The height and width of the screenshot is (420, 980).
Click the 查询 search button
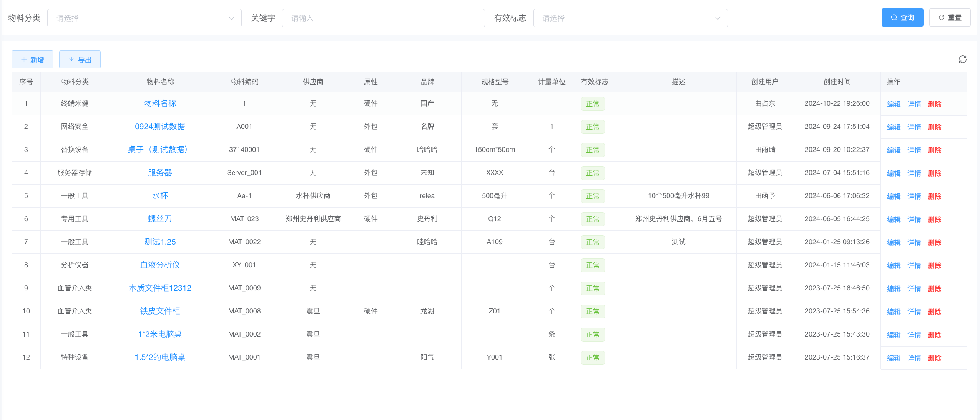tap(902, 18)
